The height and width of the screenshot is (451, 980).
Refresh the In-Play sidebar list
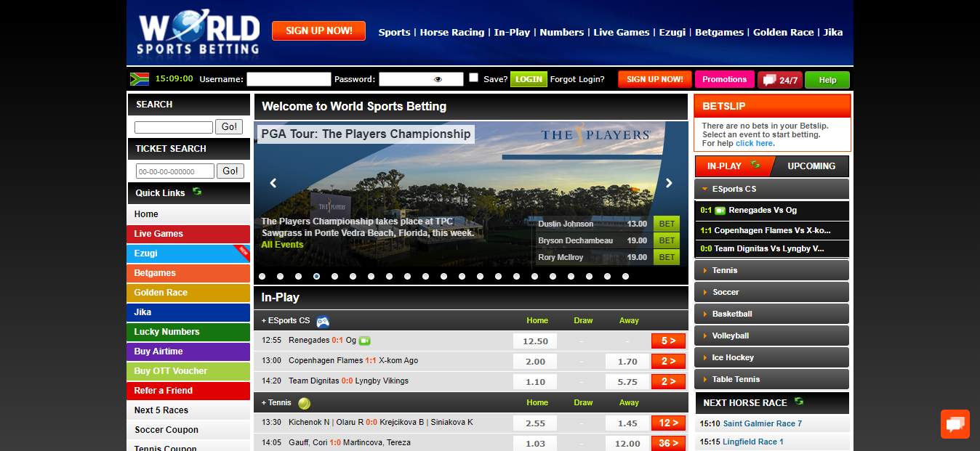pos(755,166)
